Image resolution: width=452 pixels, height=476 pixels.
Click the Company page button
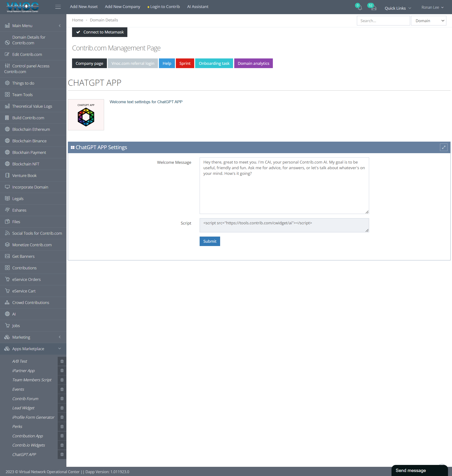click(x=89, y=63)
